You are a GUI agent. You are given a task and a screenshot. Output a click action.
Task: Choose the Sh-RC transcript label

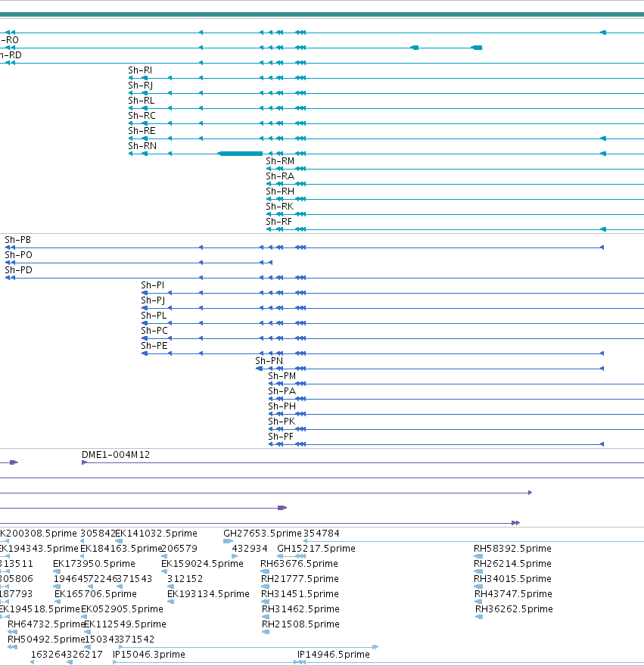(x=142, y=116)
